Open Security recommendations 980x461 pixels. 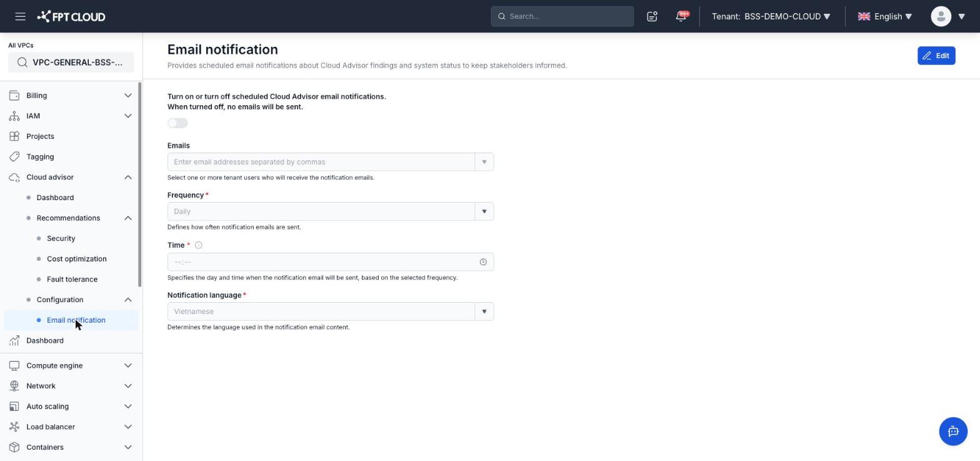click(61, 238)
